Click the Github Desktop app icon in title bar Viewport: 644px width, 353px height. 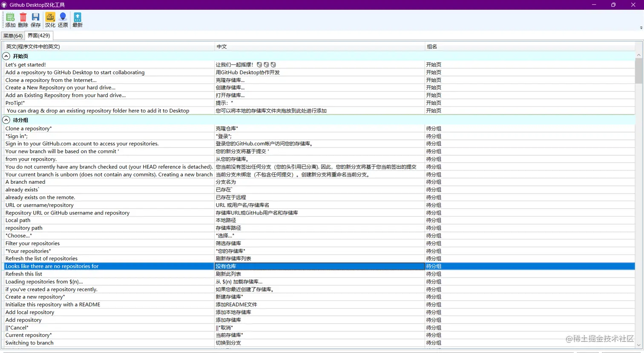(x=4, y=5)
